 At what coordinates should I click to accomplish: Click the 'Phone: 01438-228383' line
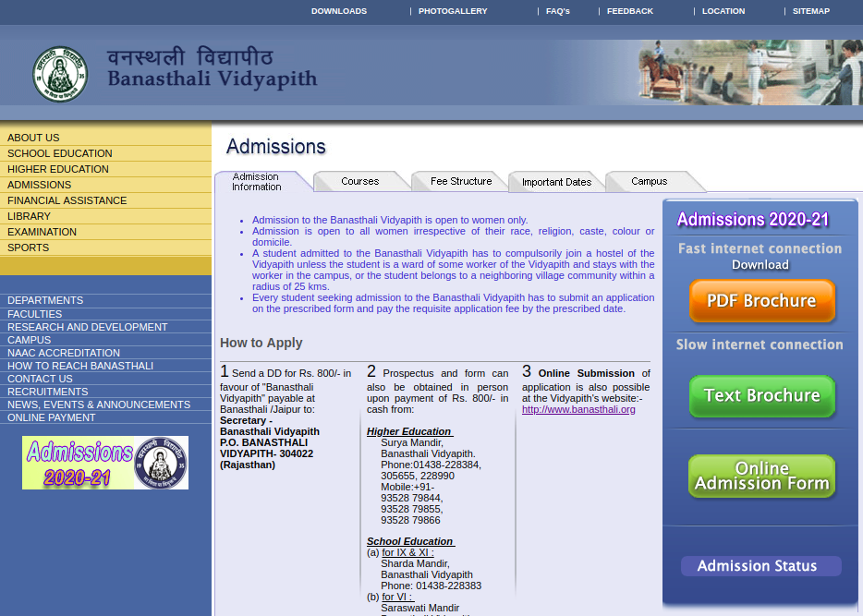431,586
